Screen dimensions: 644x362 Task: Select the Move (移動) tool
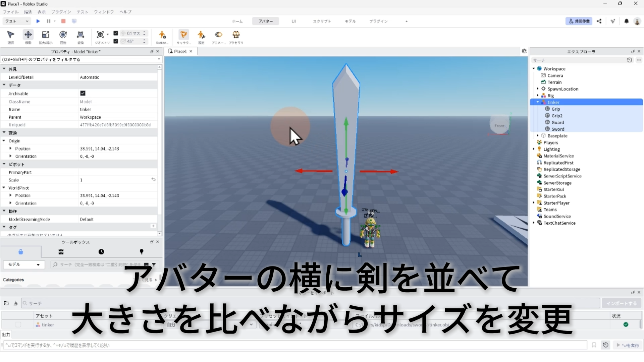(28, 35)
